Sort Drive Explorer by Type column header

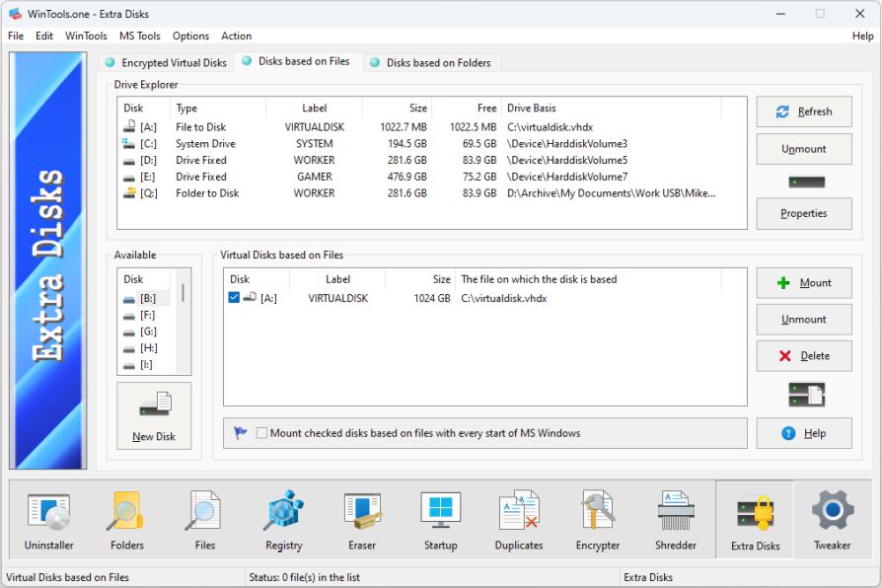tap(217, 109)
